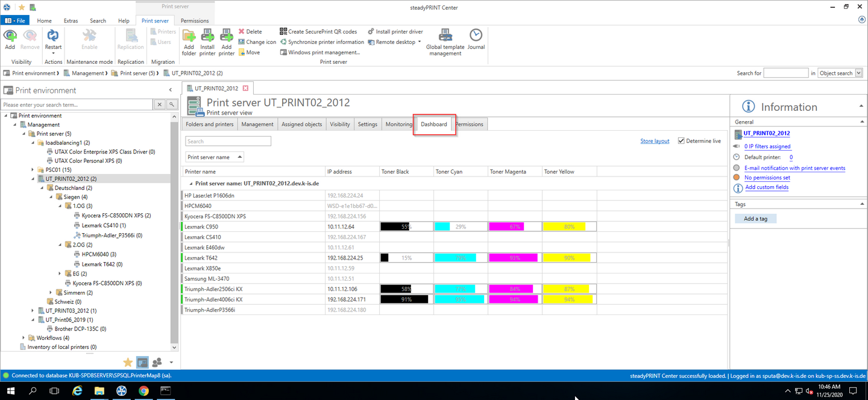The image size is (868, 400).
Task: Open the File menu
Action: [16, 20]
